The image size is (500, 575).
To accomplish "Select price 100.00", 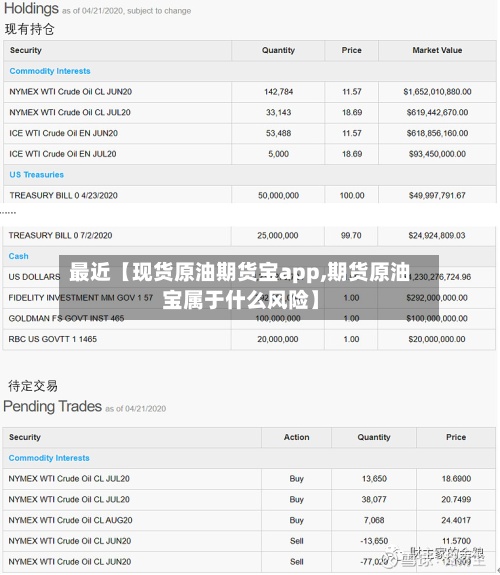I will pos(352,195).
